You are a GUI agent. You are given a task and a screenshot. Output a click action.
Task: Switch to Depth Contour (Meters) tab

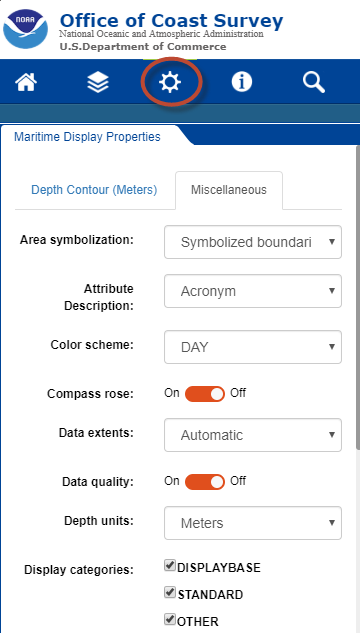(x=94, y=190)
